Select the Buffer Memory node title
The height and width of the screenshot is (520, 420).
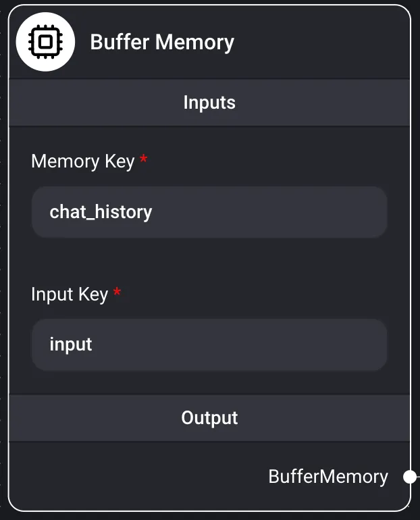(x=162, y=43)
